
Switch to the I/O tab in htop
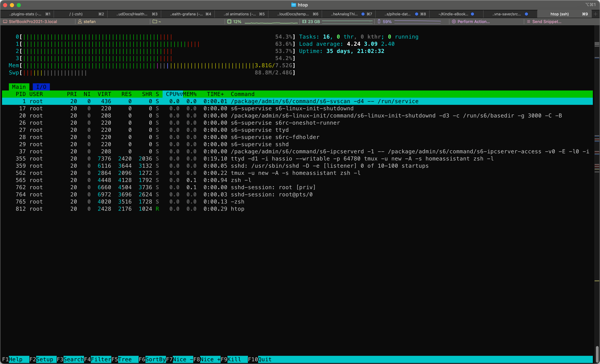pos(41,87)
